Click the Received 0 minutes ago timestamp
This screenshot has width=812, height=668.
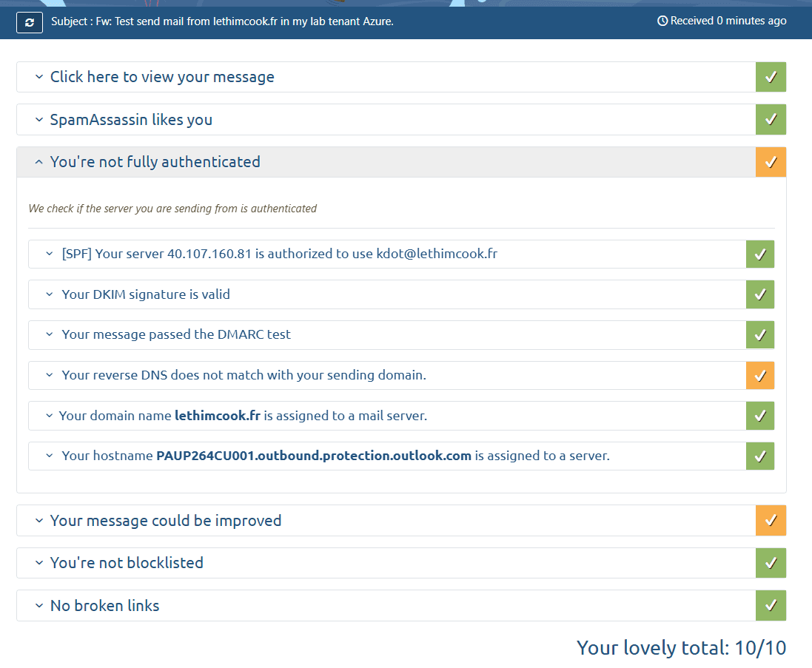(x=722, y=21)
